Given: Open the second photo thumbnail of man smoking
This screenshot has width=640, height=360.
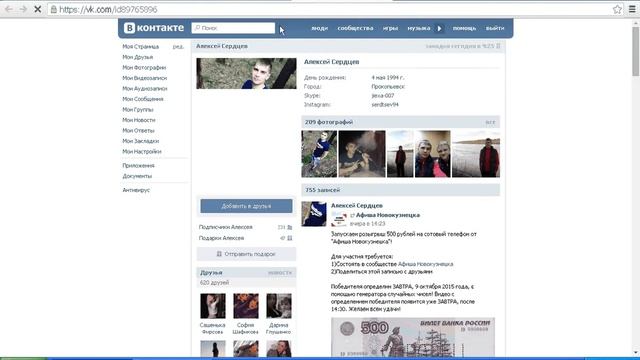Looking at the screenshot, I should [362, 154].
